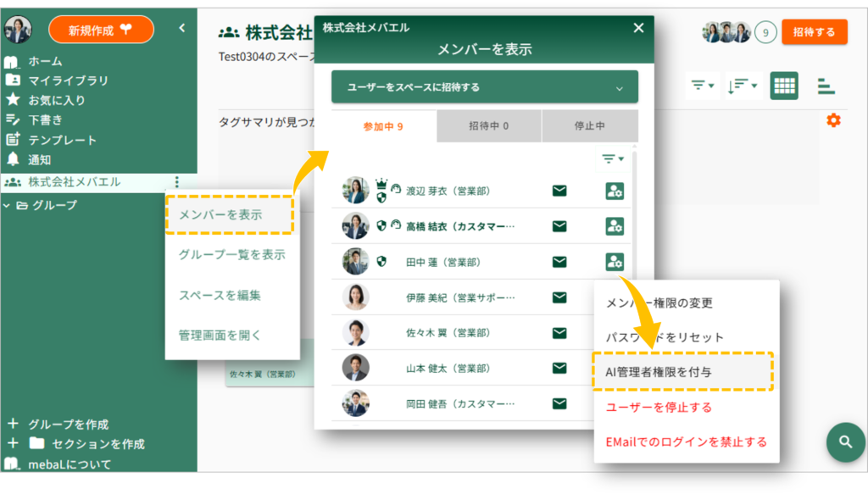Open member settings icon for 高橋 結衣
This screenshot has height=494, width=868.
615,226
